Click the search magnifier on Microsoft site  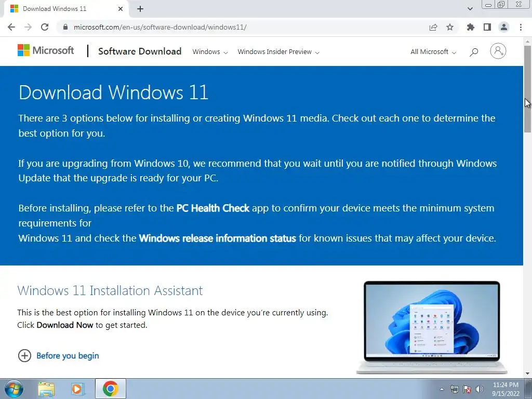474,52
